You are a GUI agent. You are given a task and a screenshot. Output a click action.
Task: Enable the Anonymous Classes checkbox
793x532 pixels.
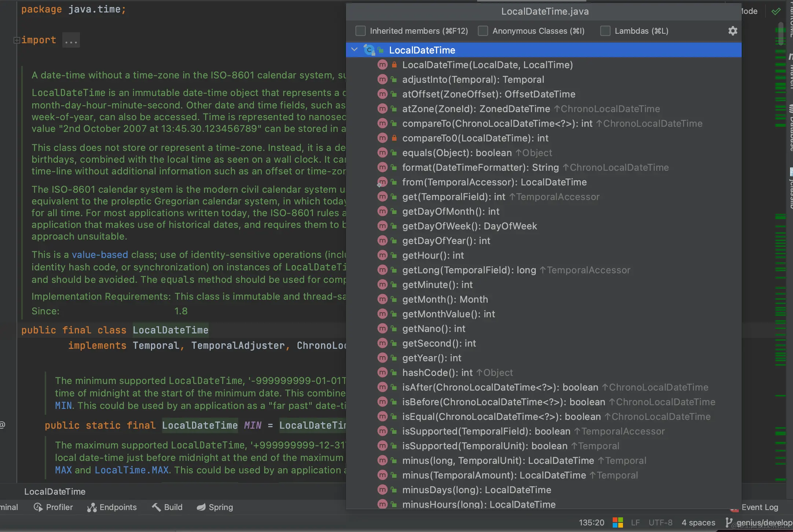pyautogui.click(x=483, y=31)
